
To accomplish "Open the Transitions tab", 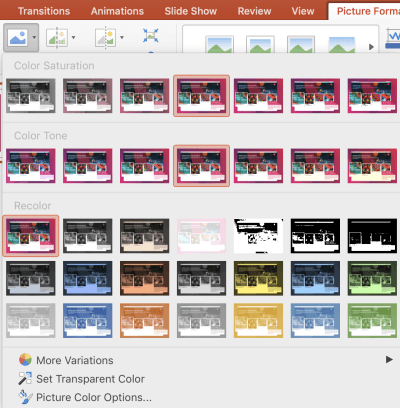I will (x=44, y=11).
